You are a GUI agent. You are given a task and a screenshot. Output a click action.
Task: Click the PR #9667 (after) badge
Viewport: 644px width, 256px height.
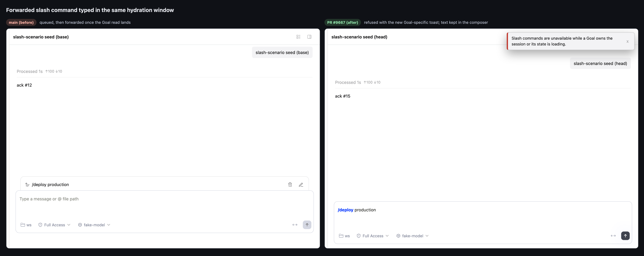342,22
